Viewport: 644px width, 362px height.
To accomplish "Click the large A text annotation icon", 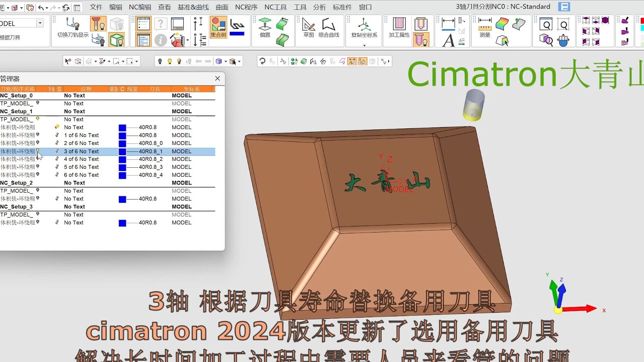I will (x=448, y=40).
